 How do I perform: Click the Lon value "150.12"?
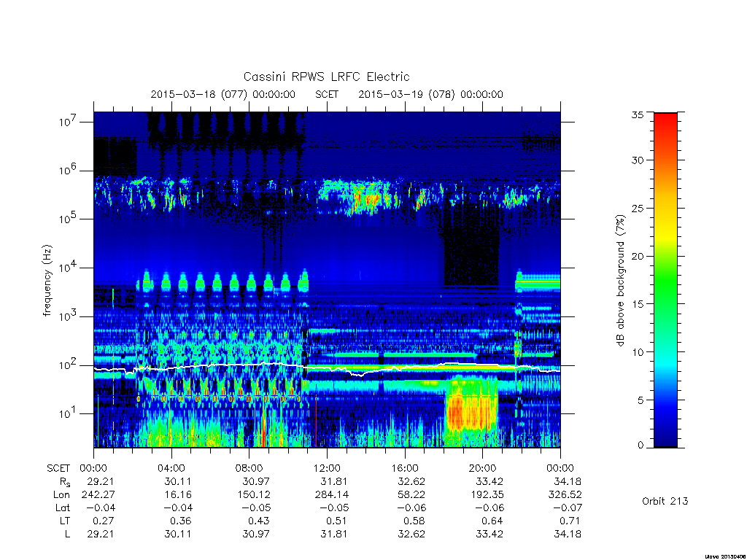tap(254, 495)
